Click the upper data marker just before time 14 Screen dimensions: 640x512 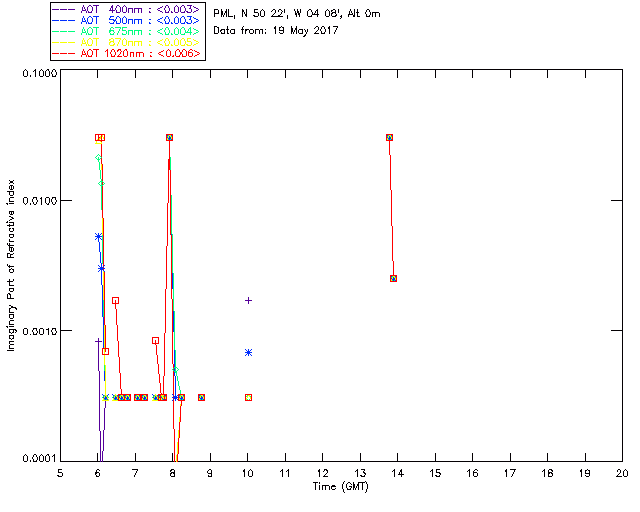tap(389, 138)
